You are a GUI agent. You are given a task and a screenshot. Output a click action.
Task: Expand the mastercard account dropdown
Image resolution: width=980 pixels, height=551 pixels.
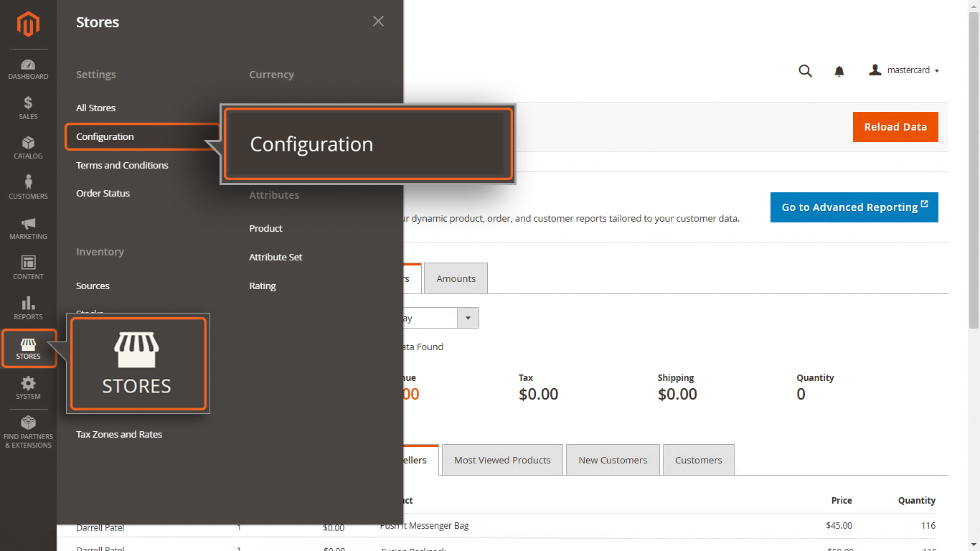904,70
